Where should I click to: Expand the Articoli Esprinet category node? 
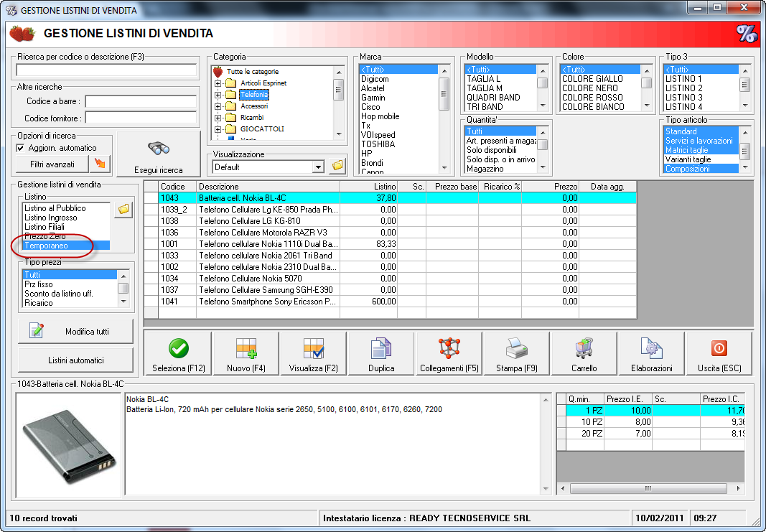[218, 83]
